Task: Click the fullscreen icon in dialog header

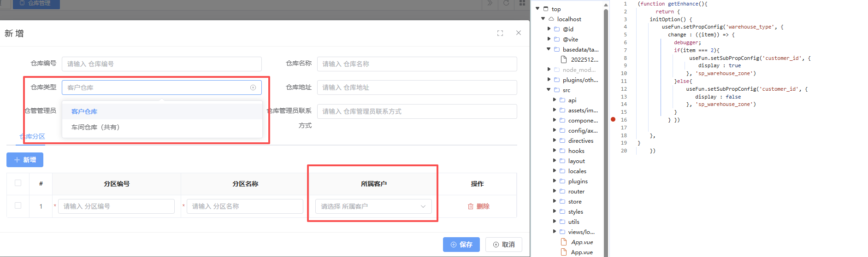Action: (500, 33)
